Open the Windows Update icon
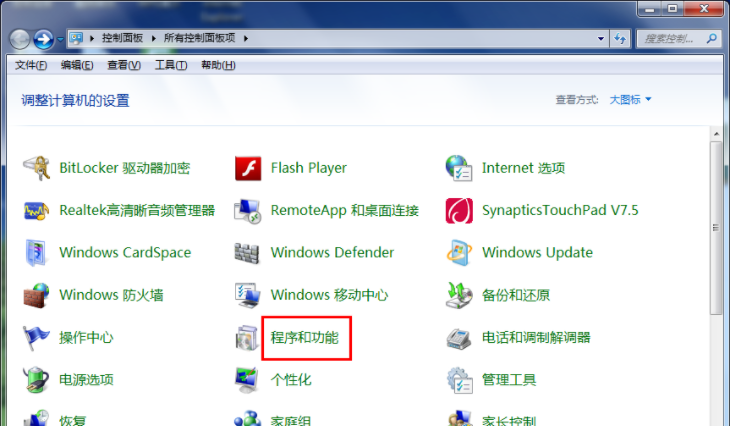730x426 pixels. [x=459, y=253]
